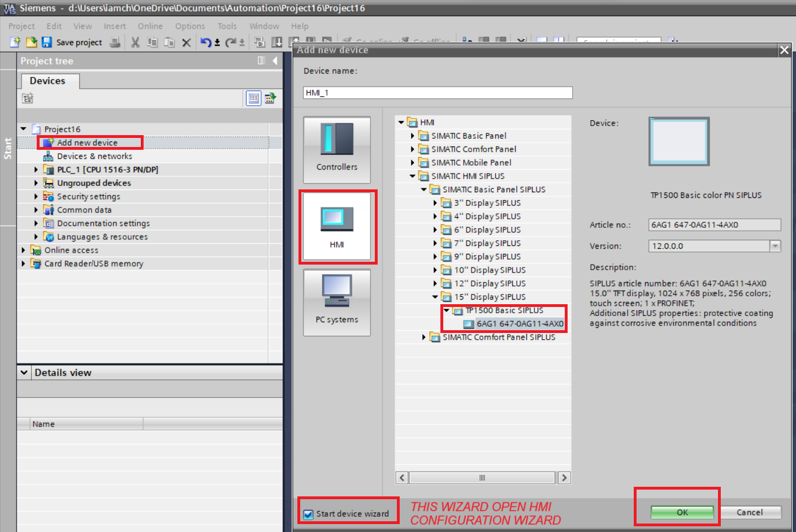The height and width of the screenshot is (532, 796).
Task: Select the Controllers device category button
Action: point(337,150)
